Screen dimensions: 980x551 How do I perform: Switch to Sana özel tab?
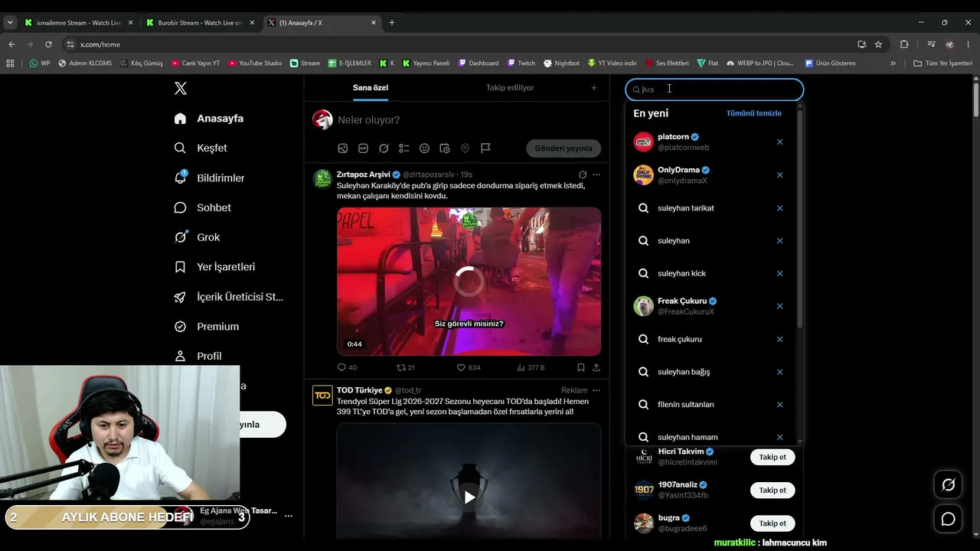[371, 87]
